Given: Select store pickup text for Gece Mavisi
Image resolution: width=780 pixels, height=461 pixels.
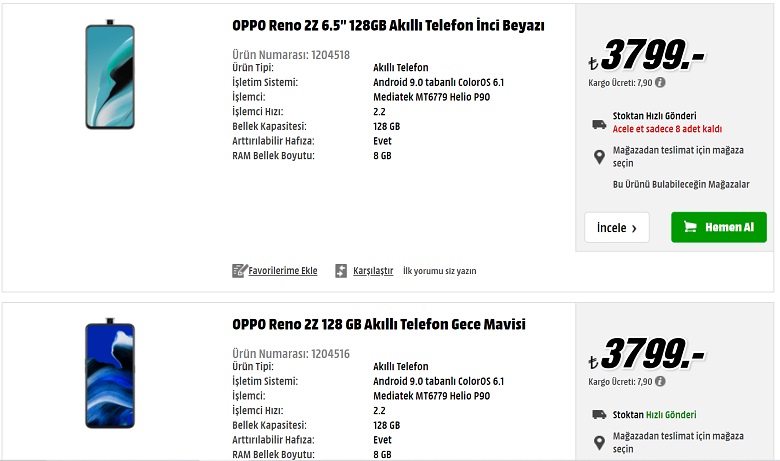Looking at the screenshot, I should 678,443.
